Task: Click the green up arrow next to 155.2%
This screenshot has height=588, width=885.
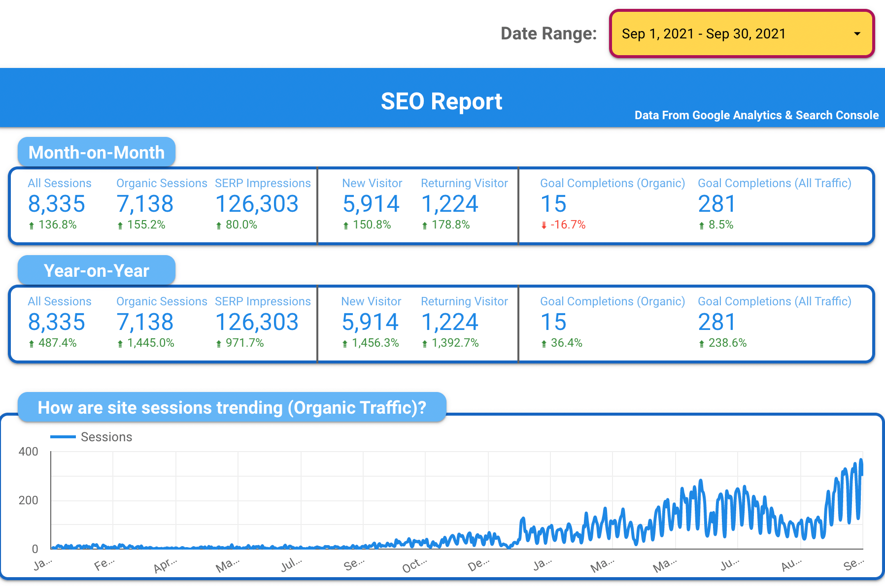Action: pyautogui.click(x=120, y=226)
